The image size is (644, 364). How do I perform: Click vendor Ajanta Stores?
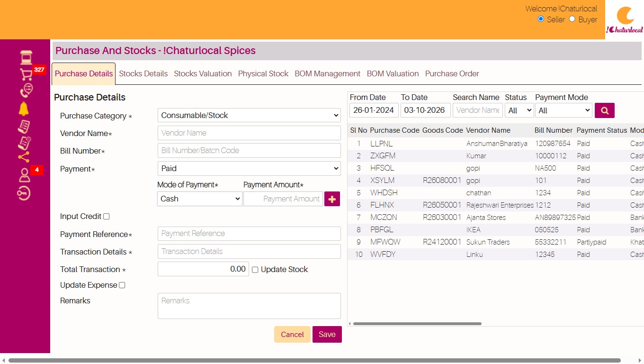point(486,218)
